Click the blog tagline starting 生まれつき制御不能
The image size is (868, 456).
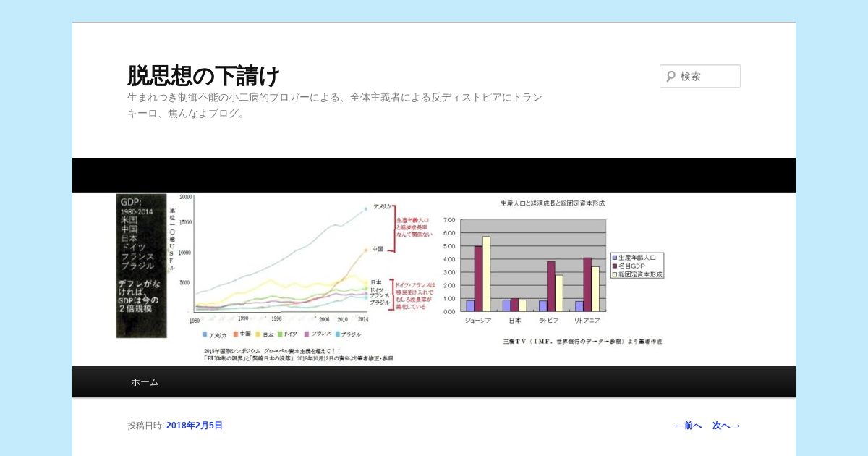coord(335,105)
